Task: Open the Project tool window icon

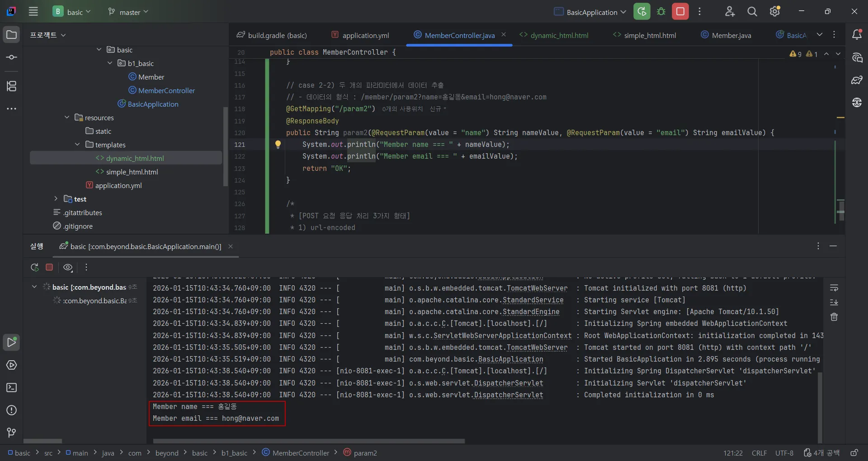Action: pyautogui.click(x=12, y=35)
